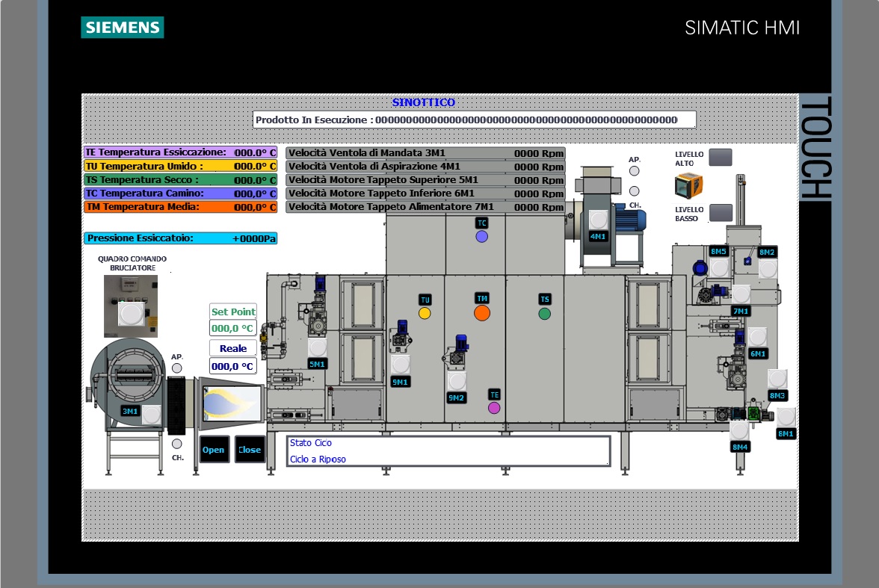Click the round pushbutton above the 8M3 label

[x=777, y=378]
